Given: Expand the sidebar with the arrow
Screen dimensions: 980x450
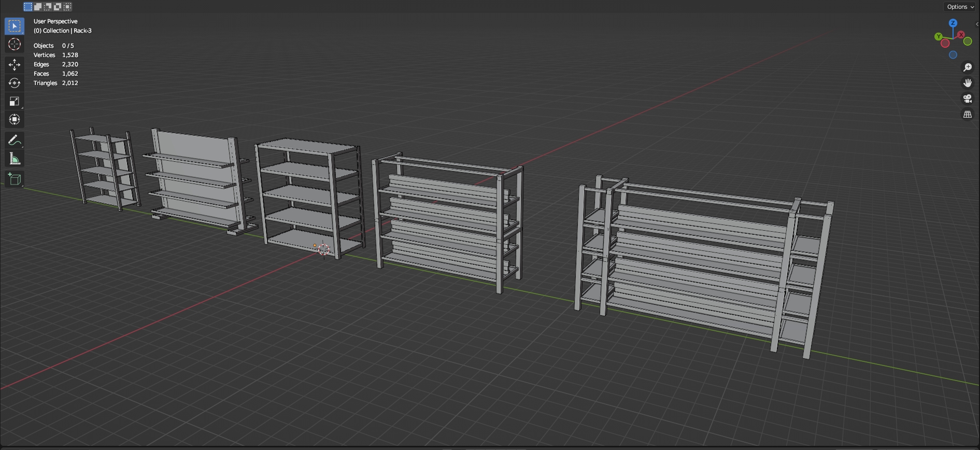Looking at the screenshot, I should point(977,24).
